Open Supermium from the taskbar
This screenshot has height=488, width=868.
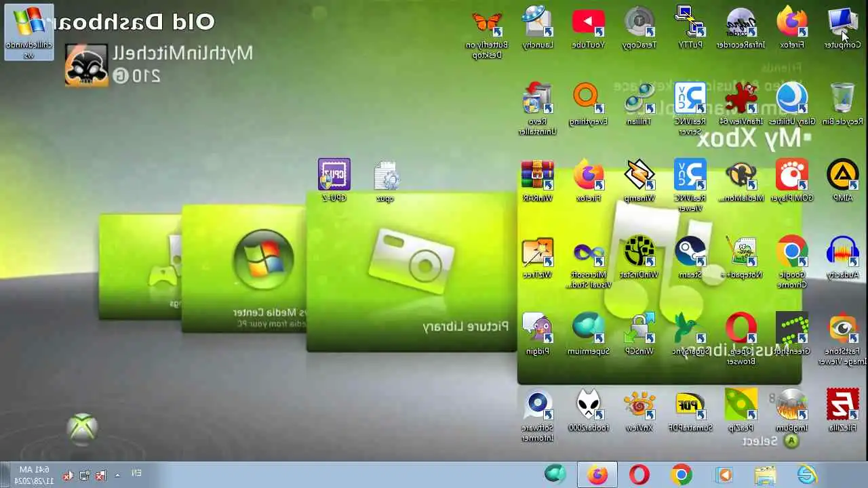tap(555, 474)
